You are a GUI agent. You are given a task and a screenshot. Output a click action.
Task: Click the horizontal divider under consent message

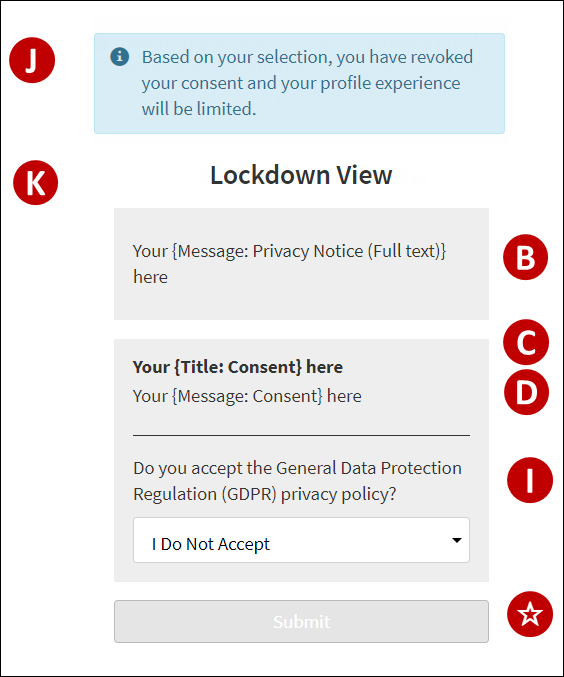[x=301, y=436]
